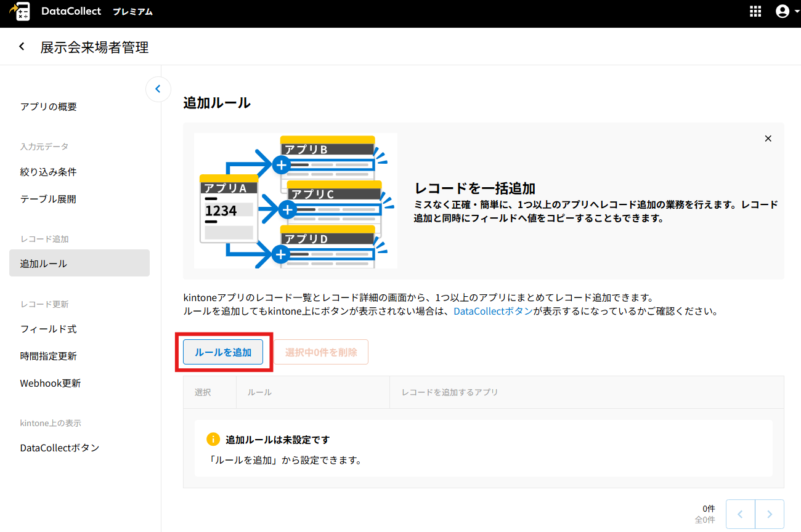
Task: Collapse the sidebar with the chevron button
Action: [x=158, y=89]
